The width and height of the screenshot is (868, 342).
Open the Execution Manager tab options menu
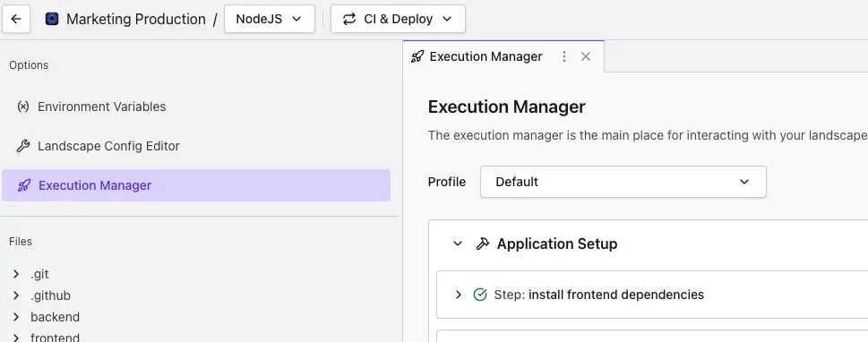564,56
